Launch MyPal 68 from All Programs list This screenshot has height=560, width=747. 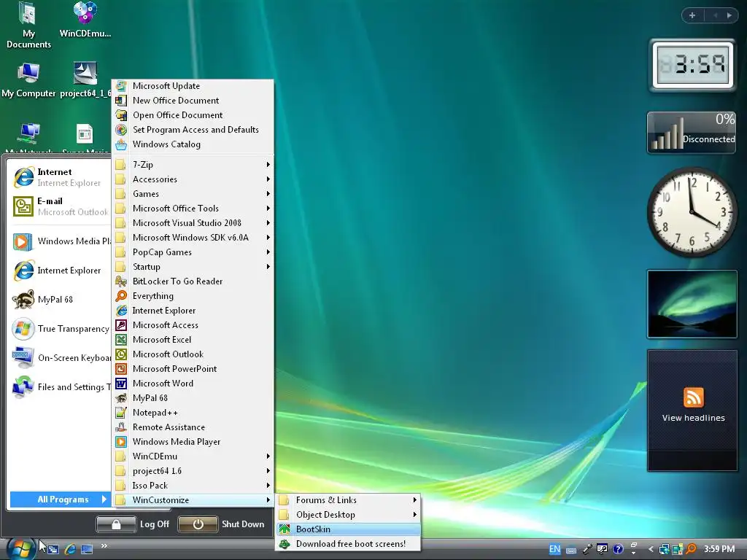[193, 398]
